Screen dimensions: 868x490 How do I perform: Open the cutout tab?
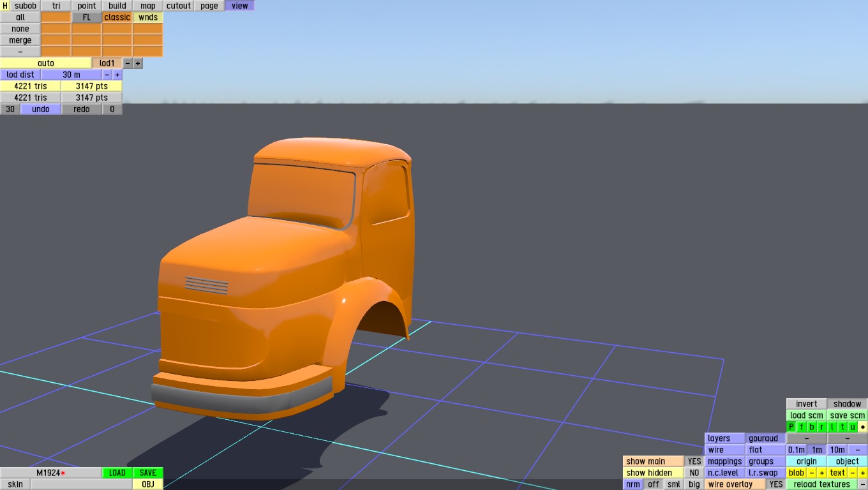coord(179,6)
